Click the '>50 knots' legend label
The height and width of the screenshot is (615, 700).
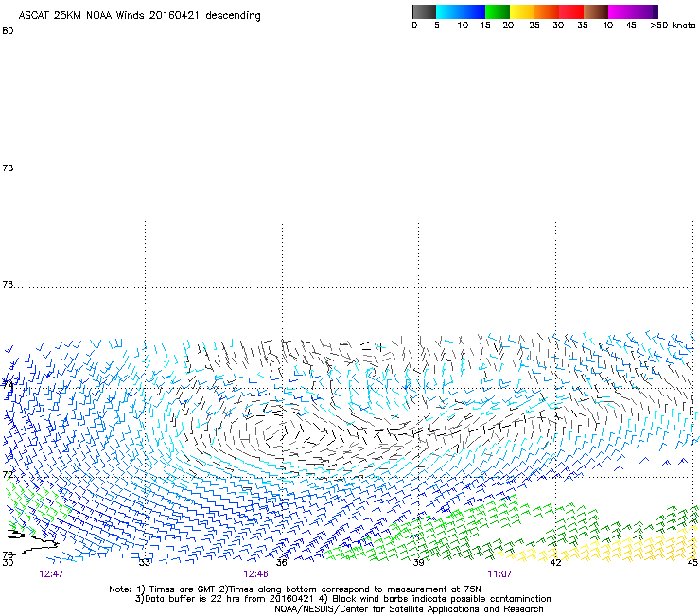tap(673, 26)
